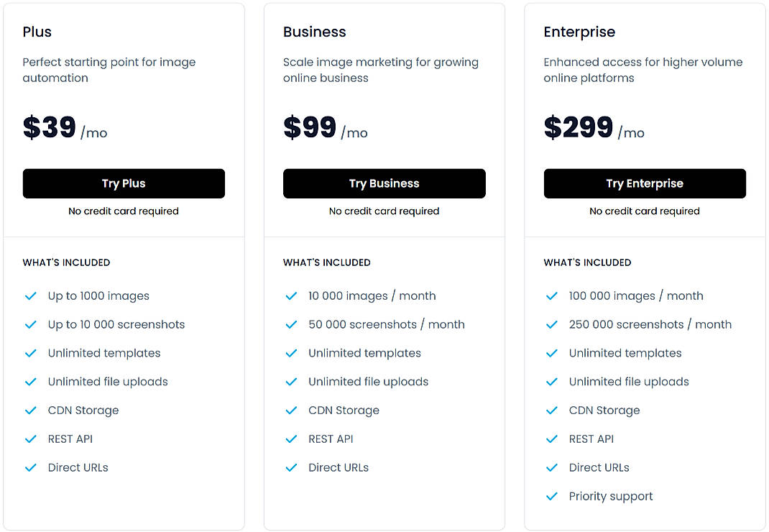Click the Enterprise plan title

click(579, 32)
